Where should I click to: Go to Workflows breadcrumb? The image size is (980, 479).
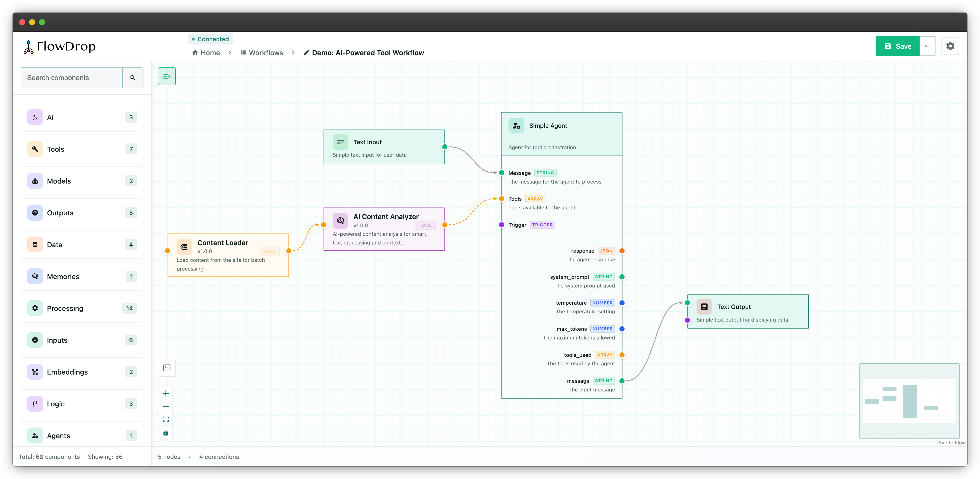click(262, 52)
